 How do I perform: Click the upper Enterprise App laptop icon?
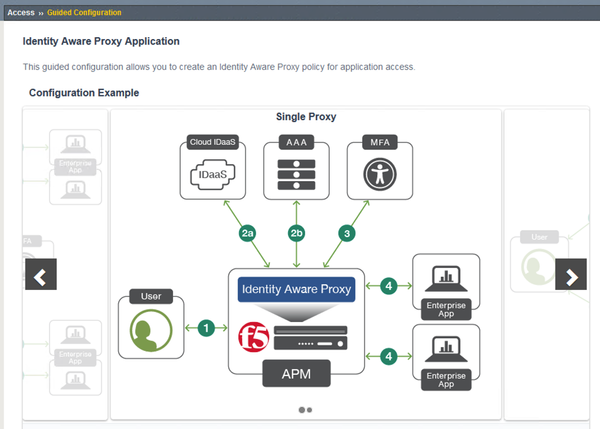tap(446, 279)
